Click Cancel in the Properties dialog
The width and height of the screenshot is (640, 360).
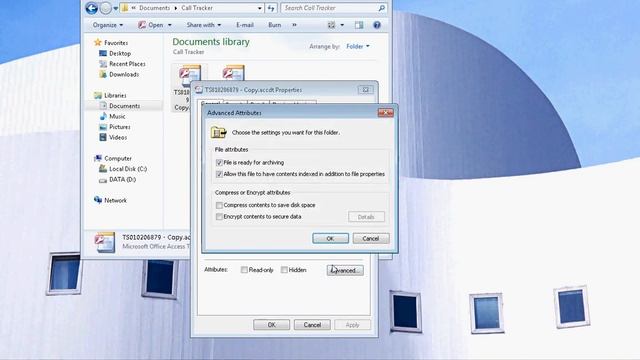pyautogui.click(x=312, y=325)
